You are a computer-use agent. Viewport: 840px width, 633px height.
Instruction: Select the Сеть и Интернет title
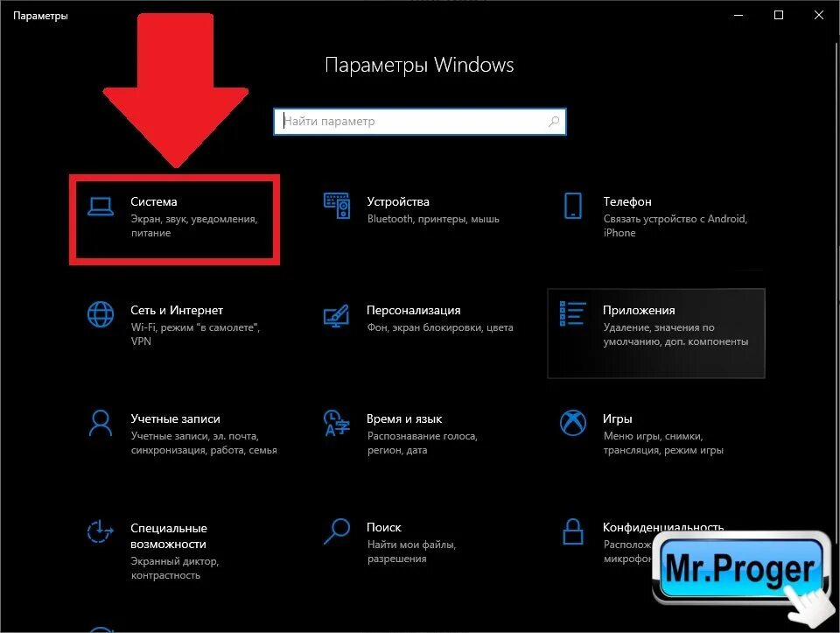pos(177,310)
